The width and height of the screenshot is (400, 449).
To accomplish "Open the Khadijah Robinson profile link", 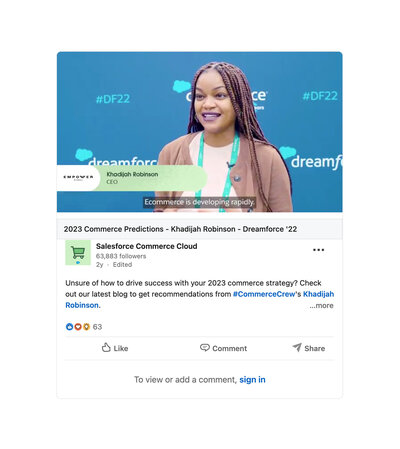I will pyautogui.click(x=200, y=299).
